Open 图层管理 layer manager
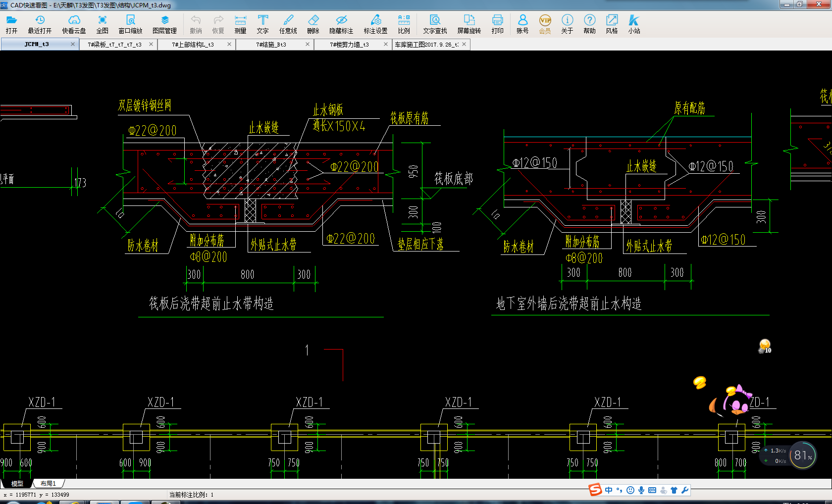This screenshot has width=832, height=504. (165, 24)
